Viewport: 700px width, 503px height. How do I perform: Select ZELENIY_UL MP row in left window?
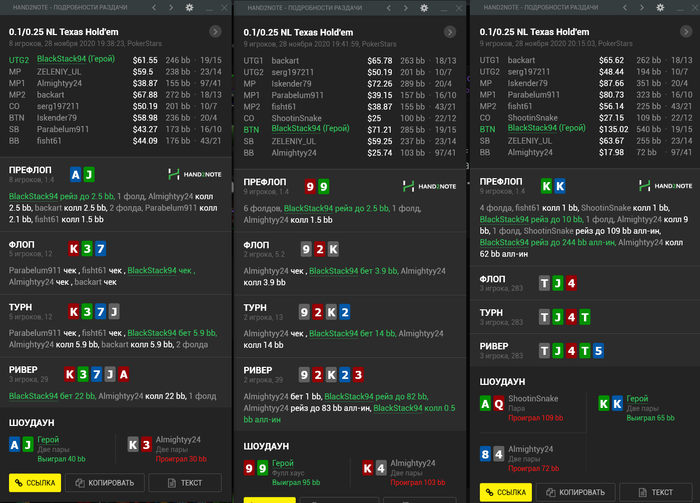115,71
